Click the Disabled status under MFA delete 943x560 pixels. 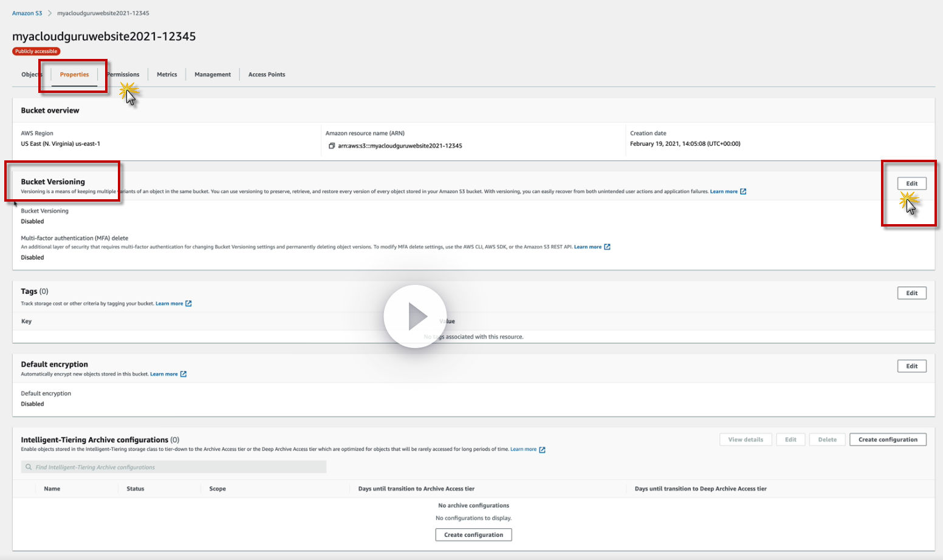point(32,258)
